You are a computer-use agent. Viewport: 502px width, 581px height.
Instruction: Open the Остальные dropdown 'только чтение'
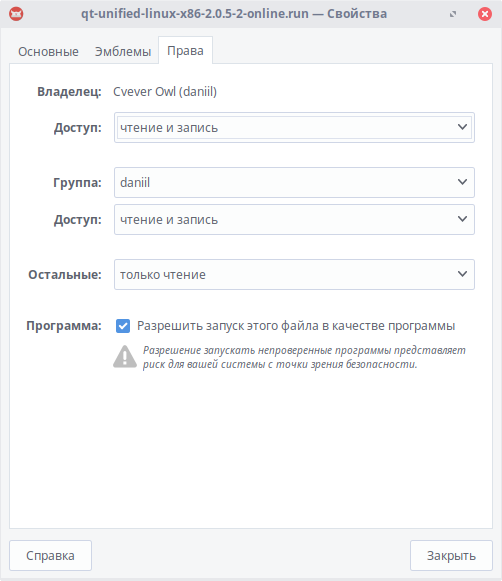pyautogui.click(x=294, y=274)
